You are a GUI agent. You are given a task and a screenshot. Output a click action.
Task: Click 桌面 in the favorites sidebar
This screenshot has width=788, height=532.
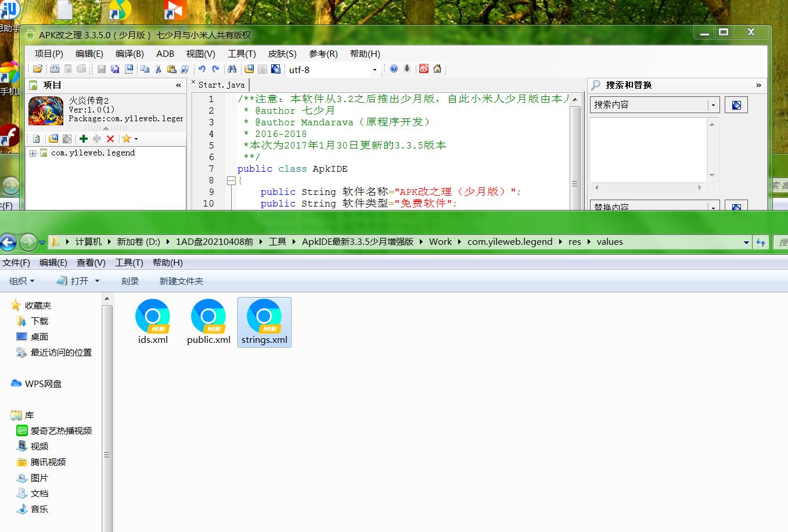pos(39,336)
